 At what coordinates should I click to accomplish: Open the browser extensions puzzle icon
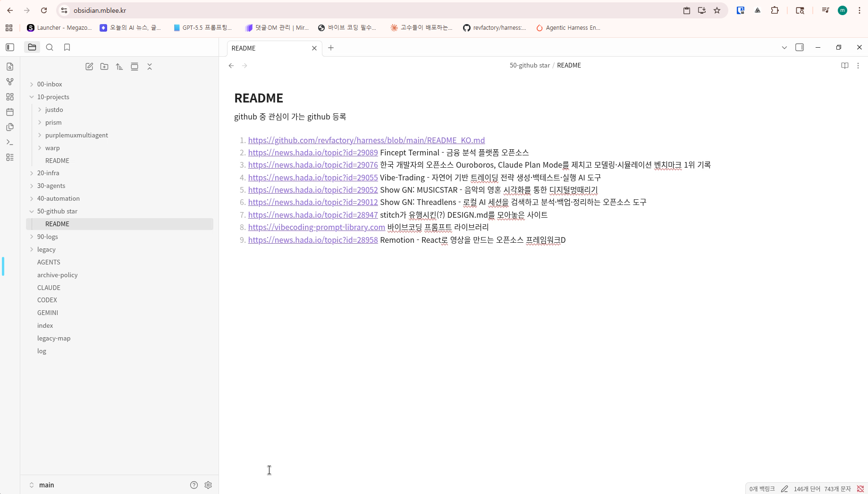[x=775, y=10]
